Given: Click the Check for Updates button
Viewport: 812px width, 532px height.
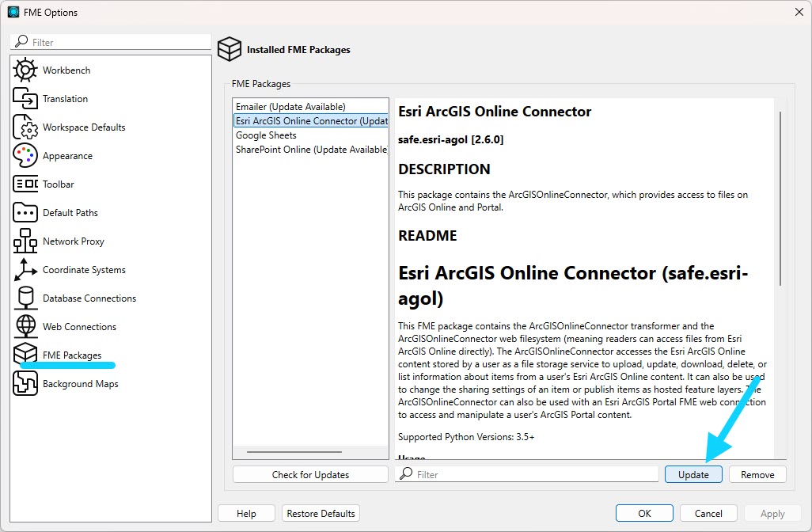Looking at the screenshot, I should (310, 474).
